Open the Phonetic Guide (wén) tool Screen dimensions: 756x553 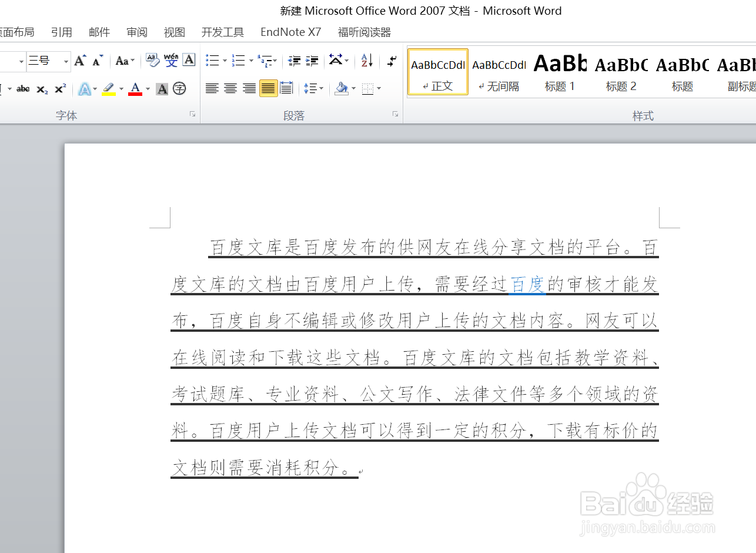[x=171, y=60]
